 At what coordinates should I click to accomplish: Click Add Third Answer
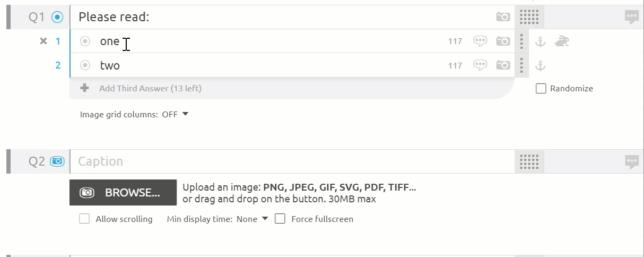point(150,89)
